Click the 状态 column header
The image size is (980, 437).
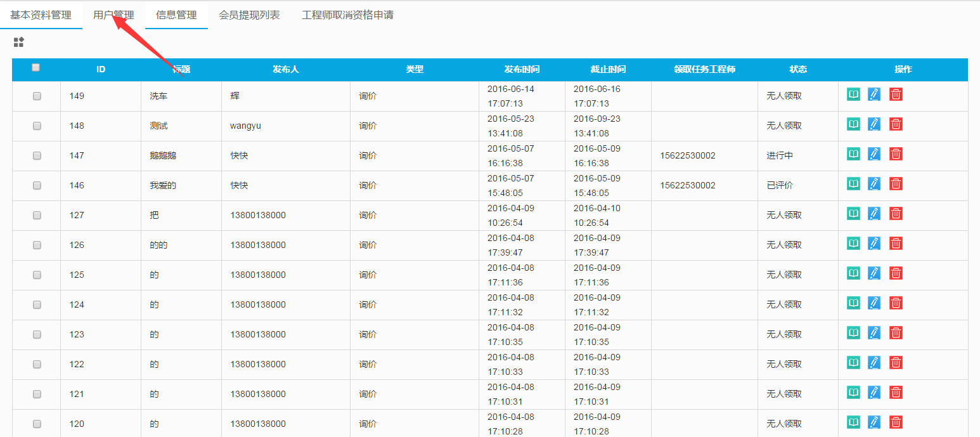click(x=798, y=70)
